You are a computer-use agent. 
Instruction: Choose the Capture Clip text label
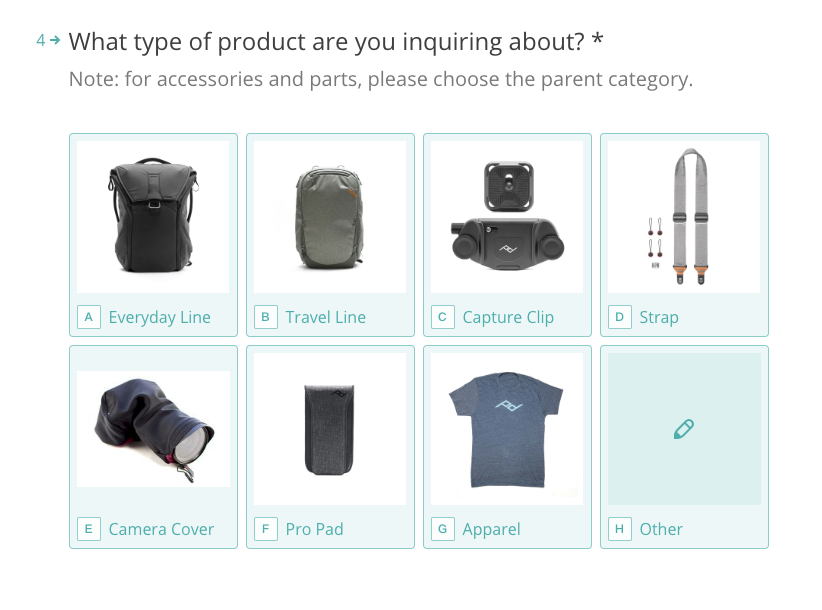click(x=507, y=318)
